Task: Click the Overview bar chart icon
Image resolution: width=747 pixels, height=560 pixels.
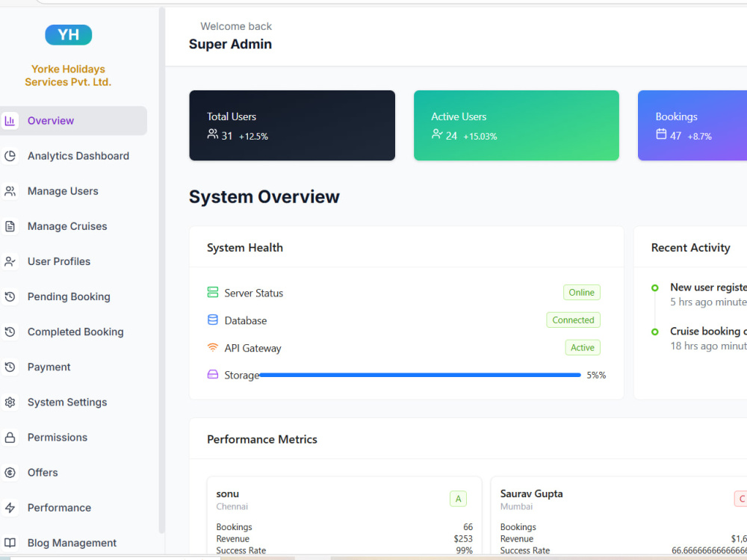Action: pyautogui.click(x=10, y=120)
